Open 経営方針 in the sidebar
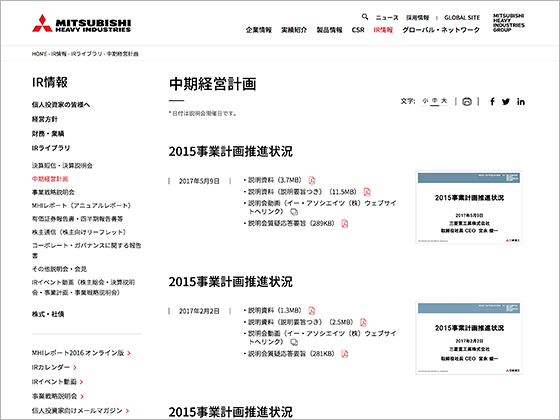This screenshot has height=420, width=560. [45, 119]
